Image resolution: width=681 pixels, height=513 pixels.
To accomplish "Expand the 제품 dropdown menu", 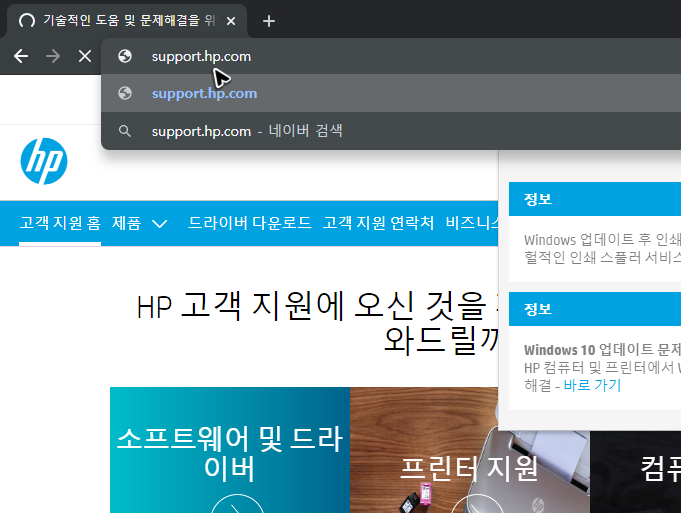I will (x=139, y=223).
